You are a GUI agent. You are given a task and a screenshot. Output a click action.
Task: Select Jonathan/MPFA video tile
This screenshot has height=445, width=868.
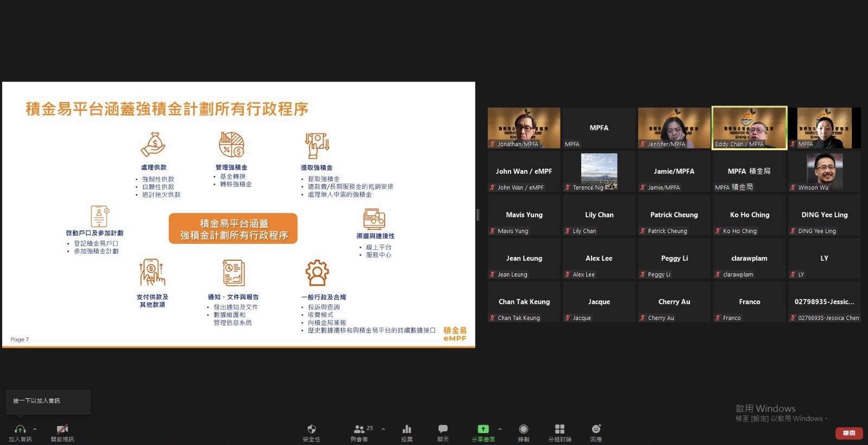[524, 128]
